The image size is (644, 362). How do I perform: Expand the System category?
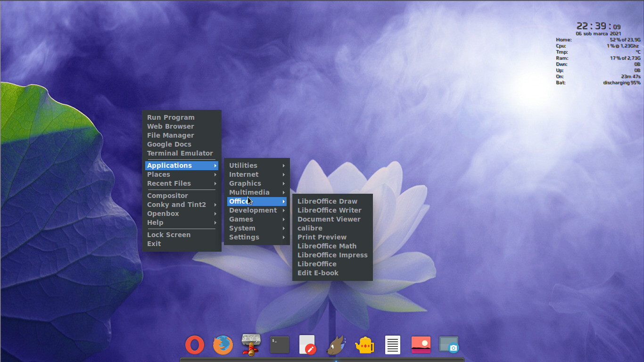tap(257, 228)
